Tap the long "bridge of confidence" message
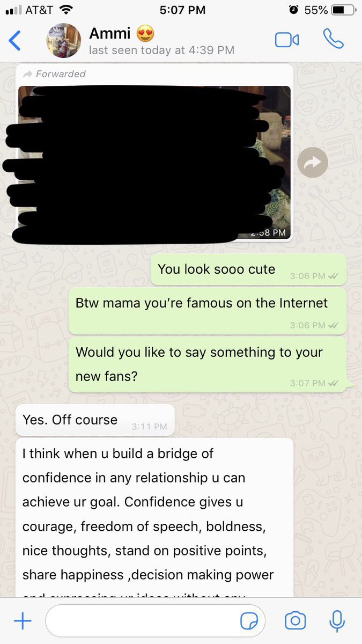This screenshot has height=644, width=362. coord(154,518)
